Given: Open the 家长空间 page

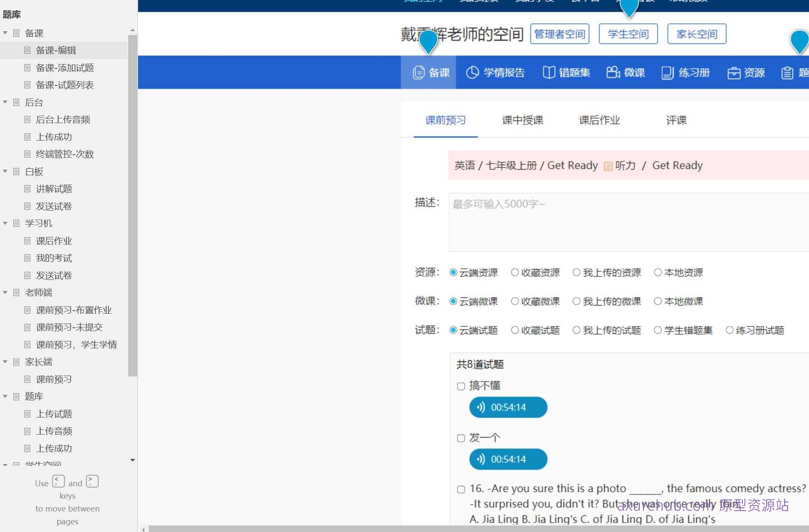Looking at the screenshot, I should [x=697, y=34].
